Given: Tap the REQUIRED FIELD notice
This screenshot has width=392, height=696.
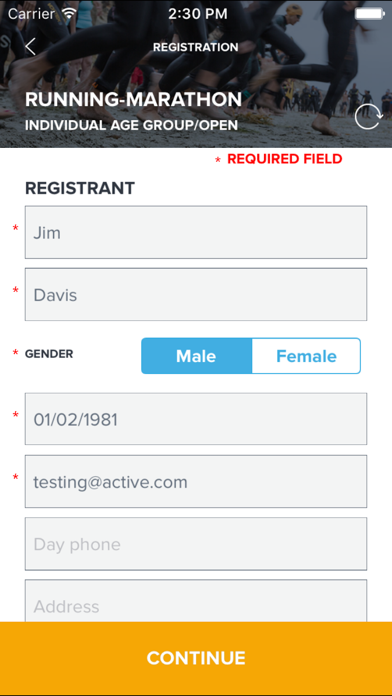Looking at the screenshot, I should click(x=279, y=159).
